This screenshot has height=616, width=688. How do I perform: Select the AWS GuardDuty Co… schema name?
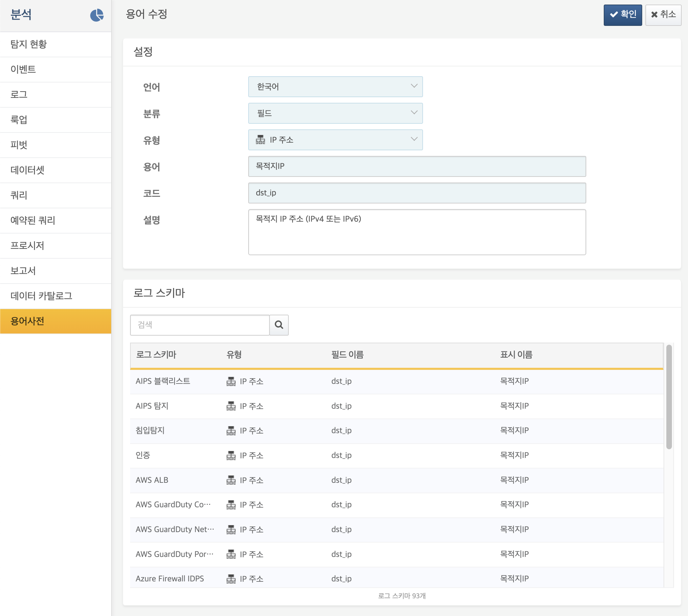pyautogui.click(x=173, y=504)
